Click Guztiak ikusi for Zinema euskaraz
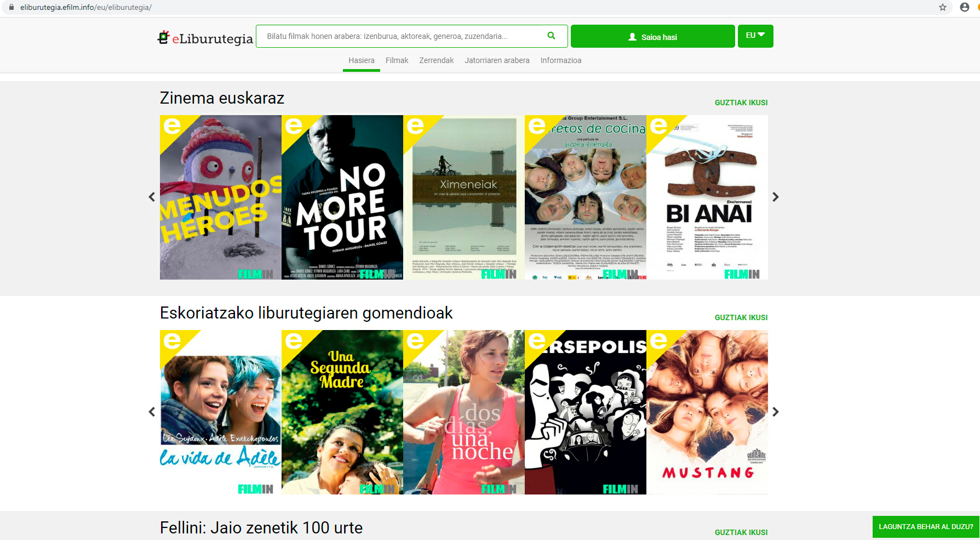This screenshot has height=540, width=980. click(741, 103)
